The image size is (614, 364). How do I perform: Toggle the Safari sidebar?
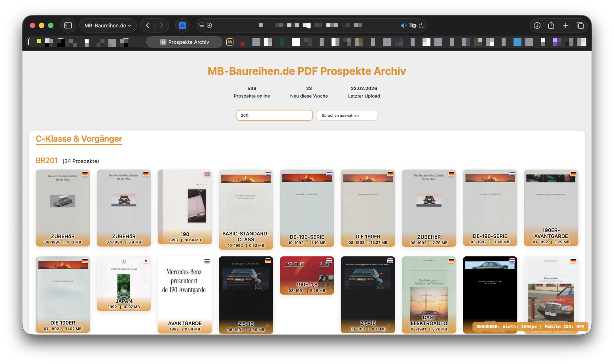click(x=68, y=25)
